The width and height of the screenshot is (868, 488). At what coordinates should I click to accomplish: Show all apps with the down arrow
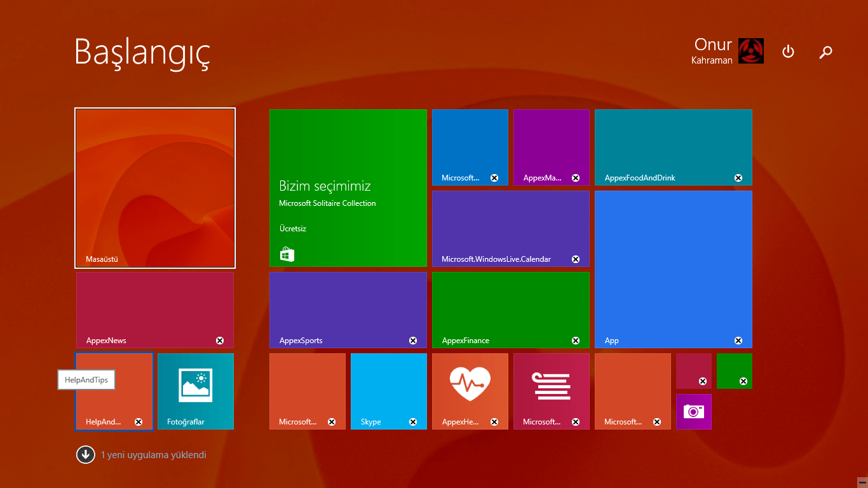86,455
